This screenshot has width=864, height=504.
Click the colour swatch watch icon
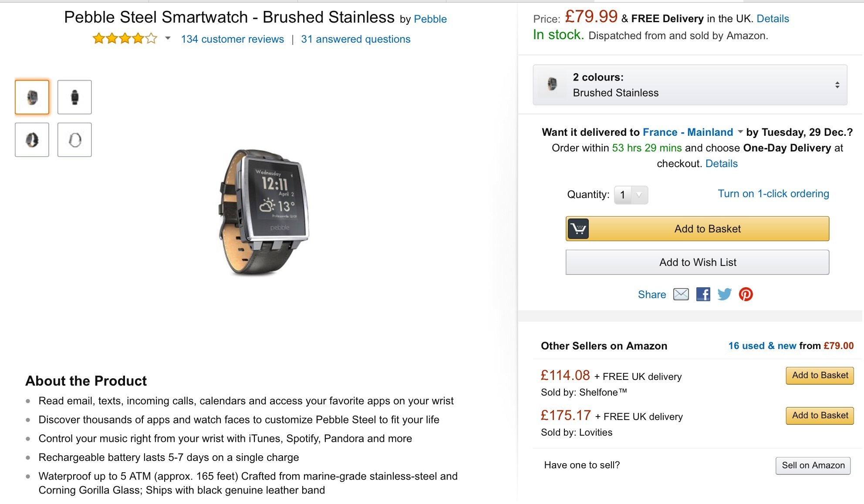click(x=552, y=84)
